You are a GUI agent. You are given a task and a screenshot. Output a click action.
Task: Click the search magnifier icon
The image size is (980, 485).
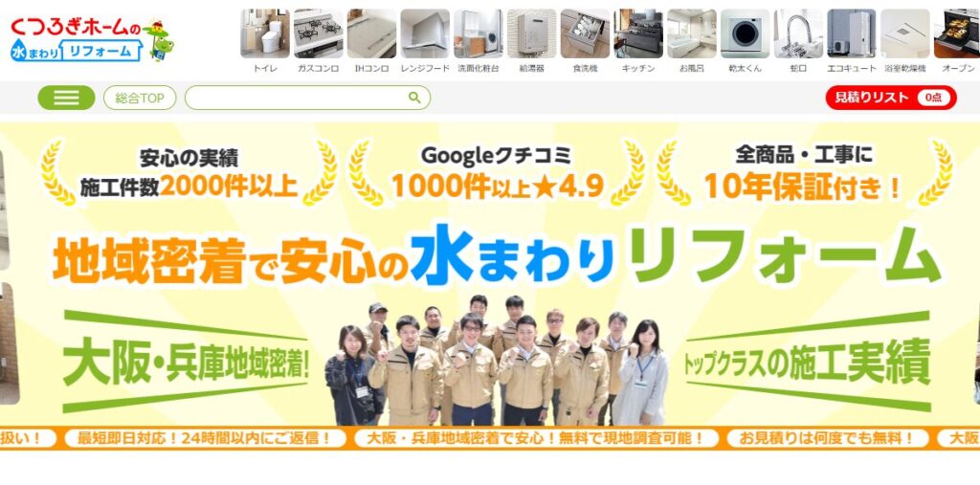tap(414, 98)
